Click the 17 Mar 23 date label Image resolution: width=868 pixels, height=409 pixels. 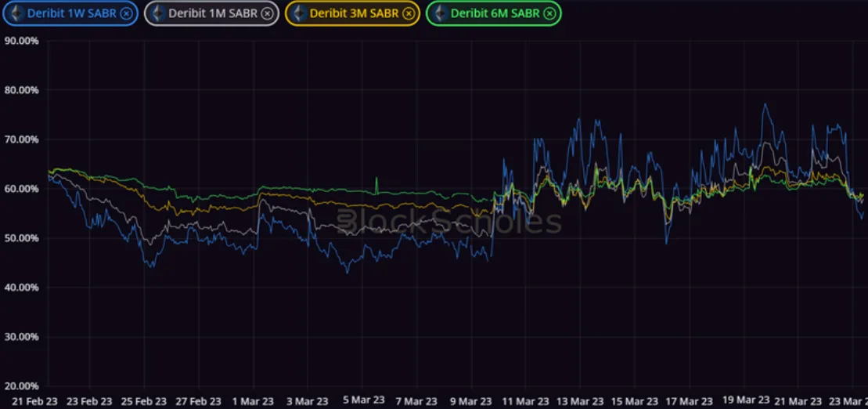pyautogui.click(x=690, y=400)
